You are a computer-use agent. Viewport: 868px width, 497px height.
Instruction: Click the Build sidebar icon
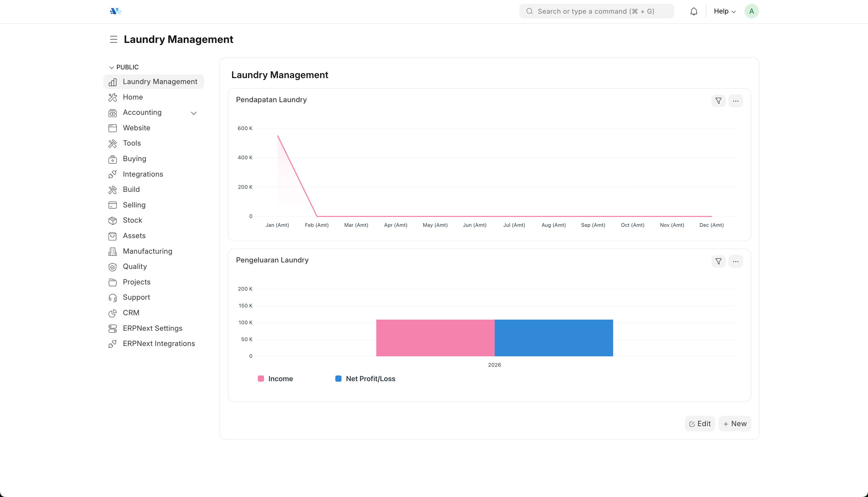[x=113, y=190]
